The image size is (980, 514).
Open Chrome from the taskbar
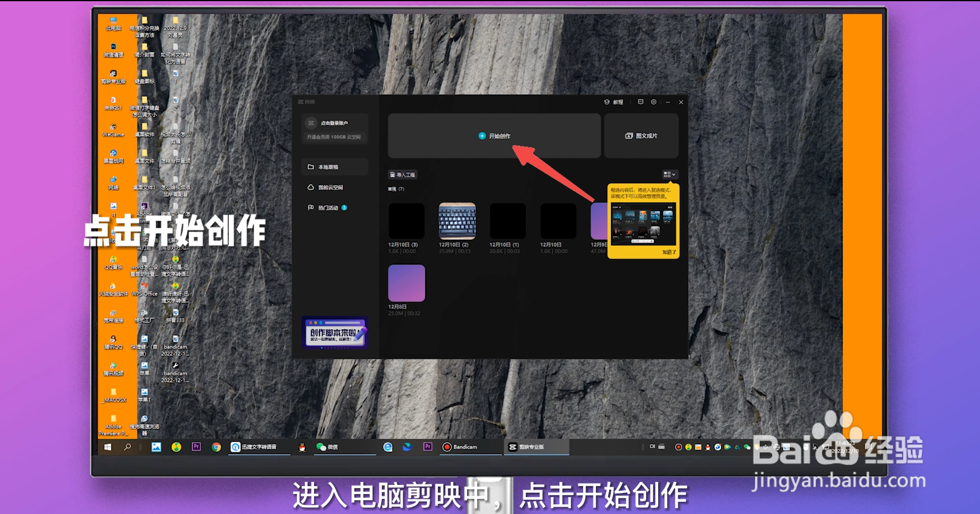point(216,447)
